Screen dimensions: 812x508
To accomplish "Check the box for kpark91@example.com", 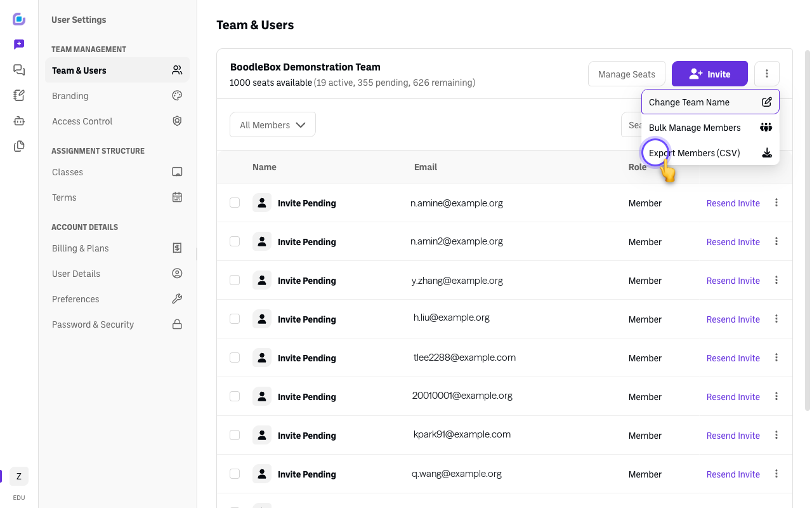I will (235, 436).
